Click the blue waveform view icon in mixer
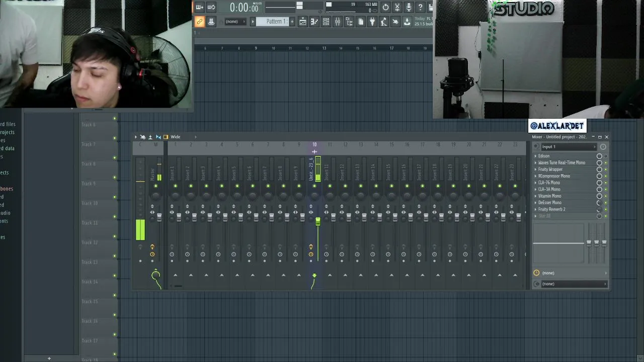The image size is (644, 362). click(158, 137)
